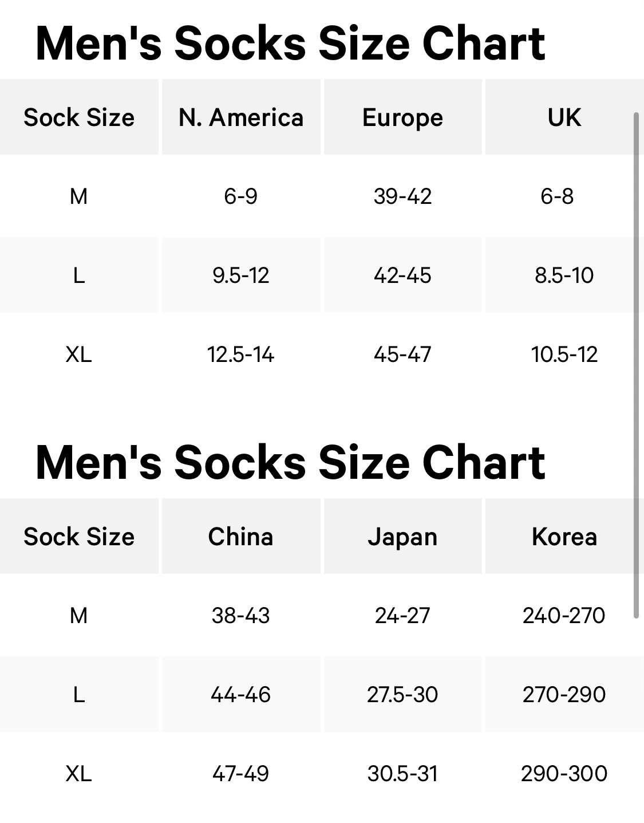Select the 45-47 Europe cell
This screenshot has height=823, width=644.
click(x=402, y=355)
